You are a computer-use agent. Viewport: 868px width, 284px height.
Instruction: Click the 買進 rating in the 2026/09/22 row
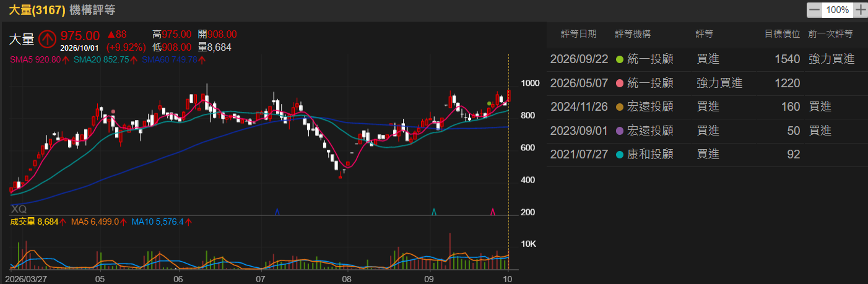tap(708, 59)
